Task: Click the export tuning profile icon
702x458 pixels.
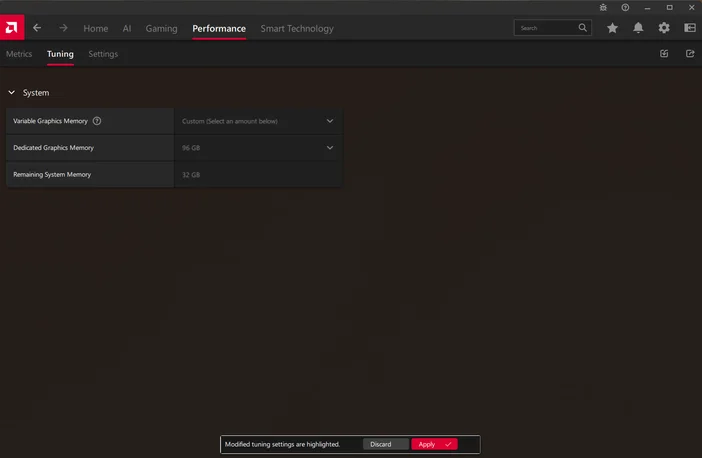Action: 690,54
